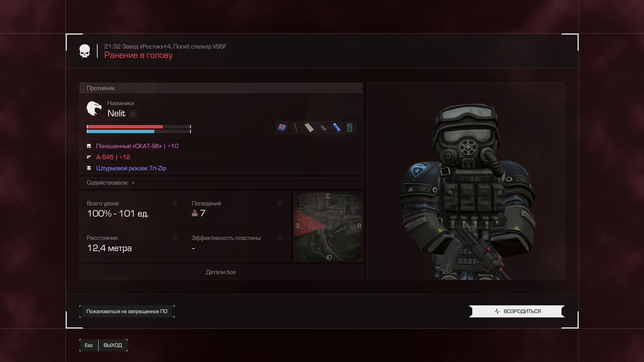Report cheating via Пожаловаться на запрещенное ПО
644x362 pixels.
127,311
